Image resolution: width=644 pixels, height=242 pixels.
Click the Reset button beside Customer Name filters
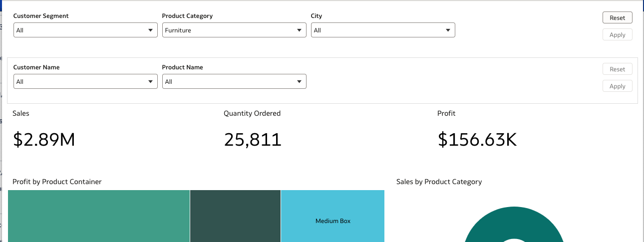point(618,69)
